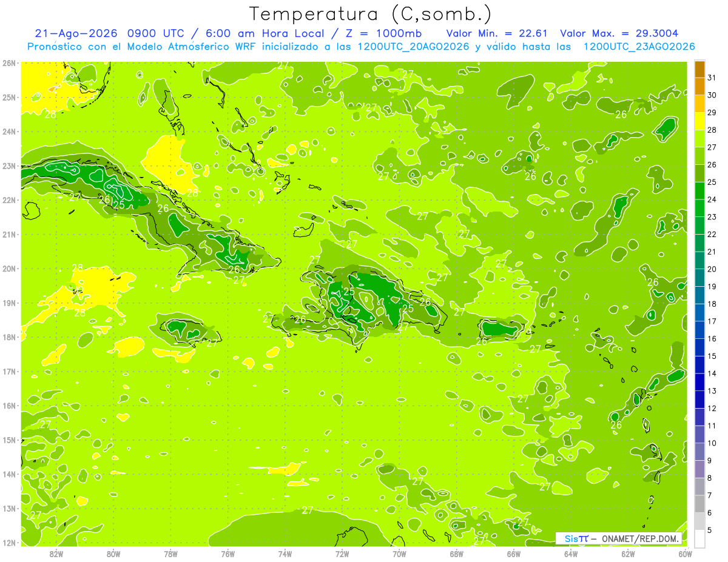This screenshot has width=728, height=562.
Task: Click the 'ONAMET/REP.DOM.' credit label
Action: [x=641, y=538]
